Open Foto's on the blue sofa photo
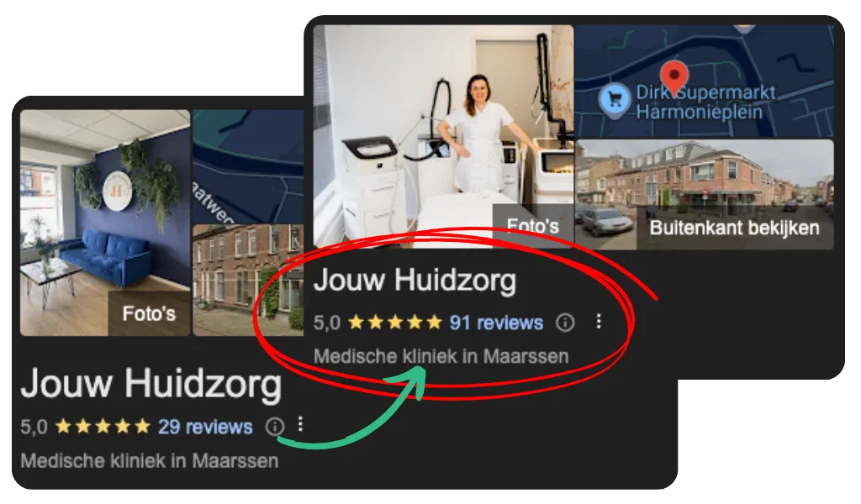The height and width of the screenshot is (504, 861). click(x=149, y=313)
